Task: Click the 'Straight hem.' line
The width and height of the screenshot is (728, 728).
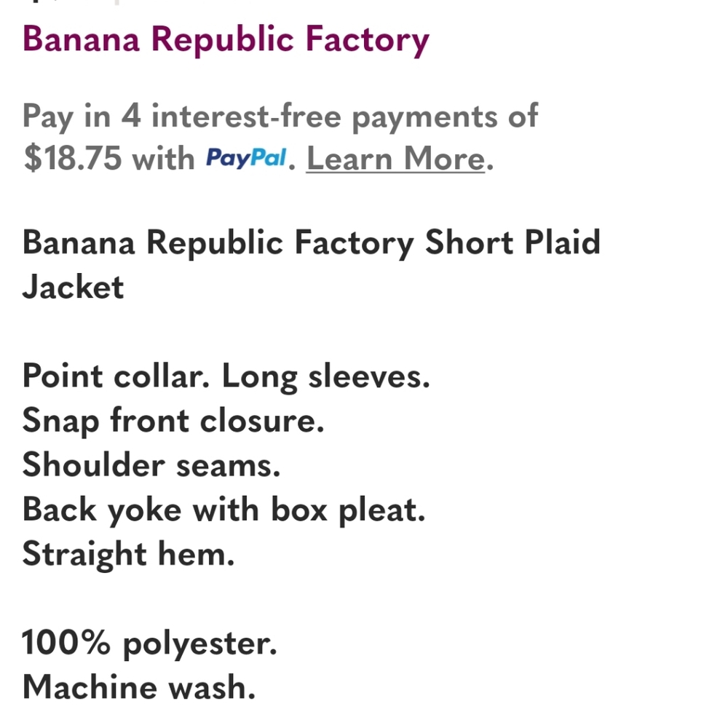Action: (x=129, y=554)
